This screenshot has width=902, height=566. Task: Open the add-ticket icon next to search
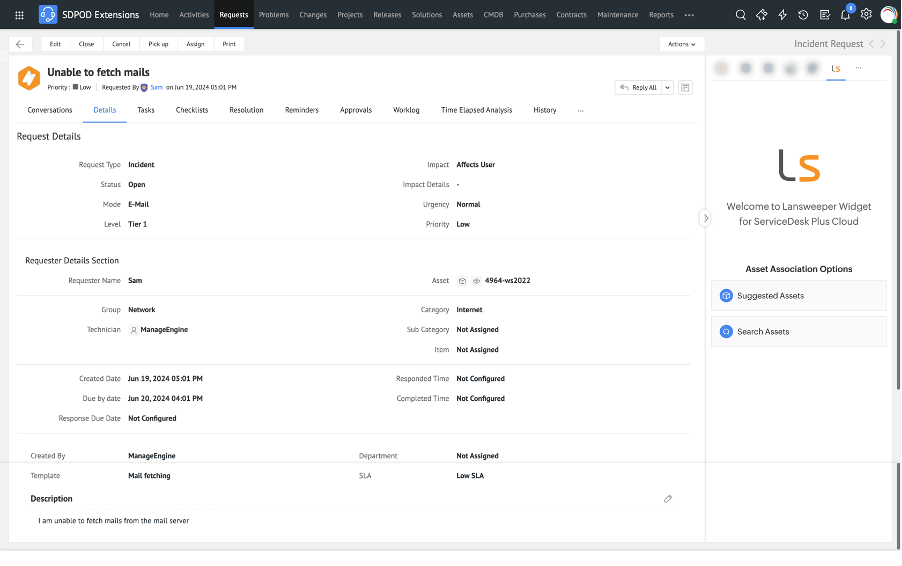(x=761, y=15)
